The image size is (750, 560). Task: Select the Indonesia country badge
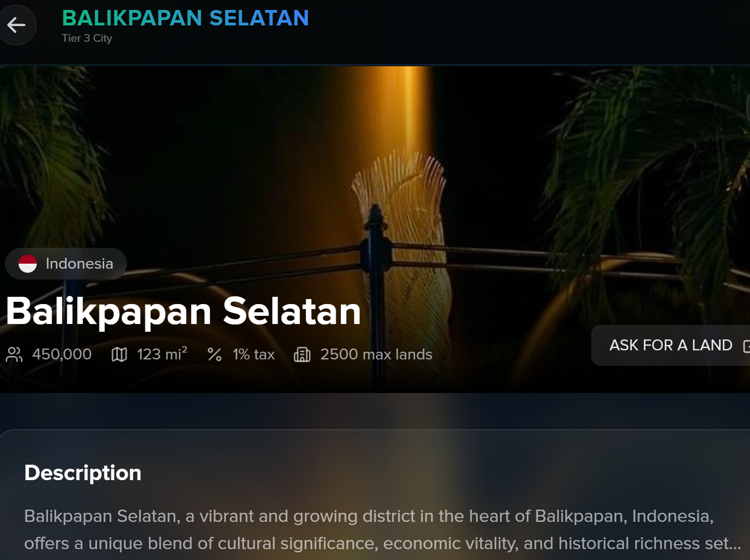click(66, 264)
